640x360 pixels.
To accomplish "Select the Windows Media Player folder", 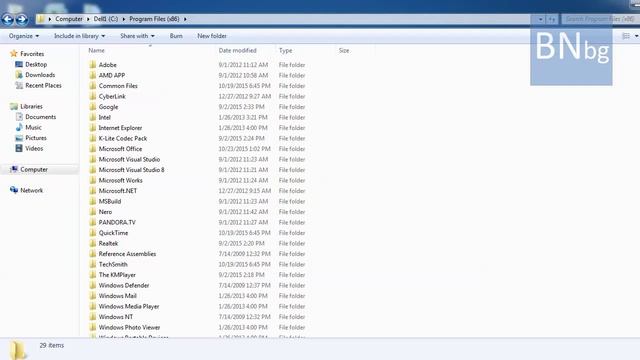I will coord(129,307).
